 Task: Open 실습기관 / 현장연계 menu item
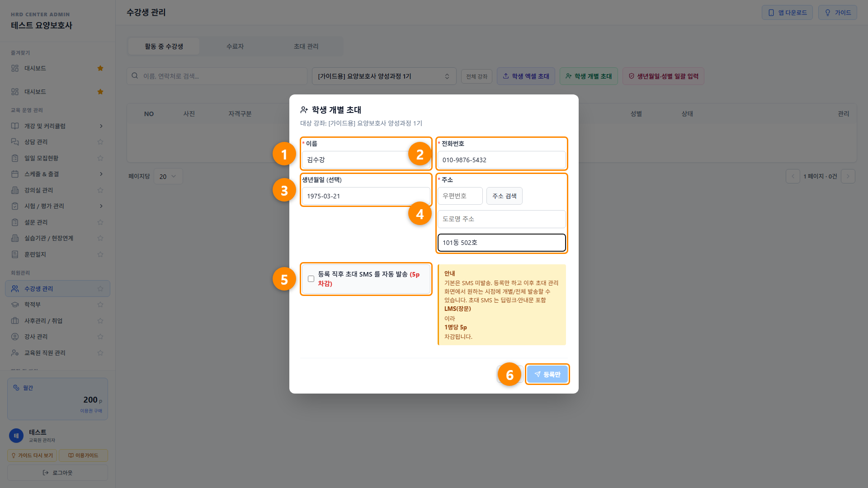tap(57, 238)
